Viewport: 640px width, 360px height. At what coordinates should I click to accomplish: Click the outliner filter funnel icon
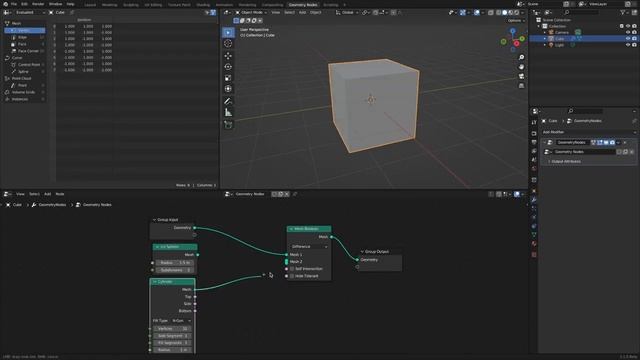click(x=623, y=13)
